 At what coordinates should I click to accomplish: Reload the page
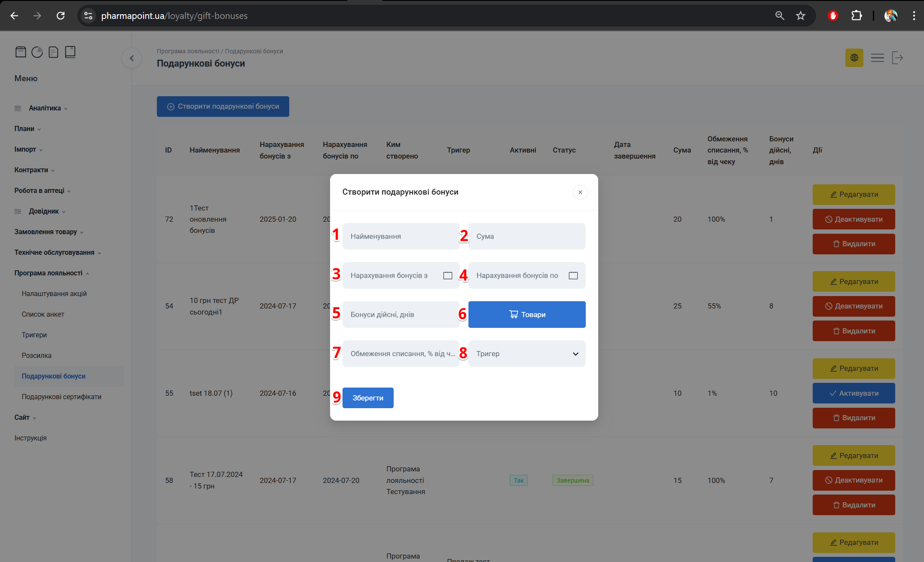[61, 16]
